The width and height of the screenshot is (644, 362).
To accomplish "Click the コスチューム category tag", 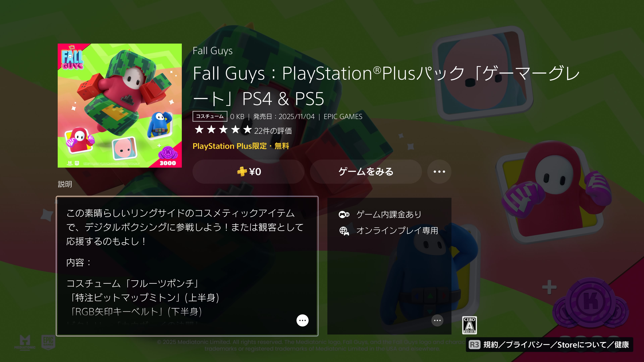I will (x=210, y=116).
